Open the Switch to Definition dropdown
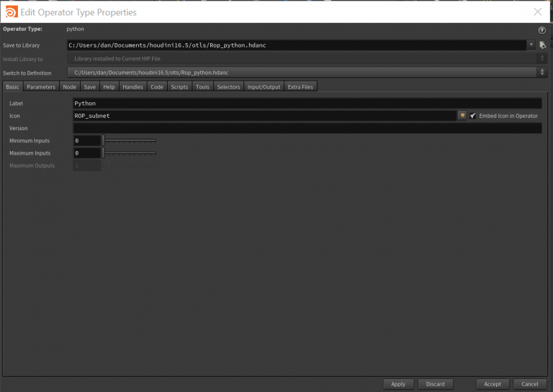Image resolution: width=553 pixels, height=392 pixels. [x=307, y=73]
